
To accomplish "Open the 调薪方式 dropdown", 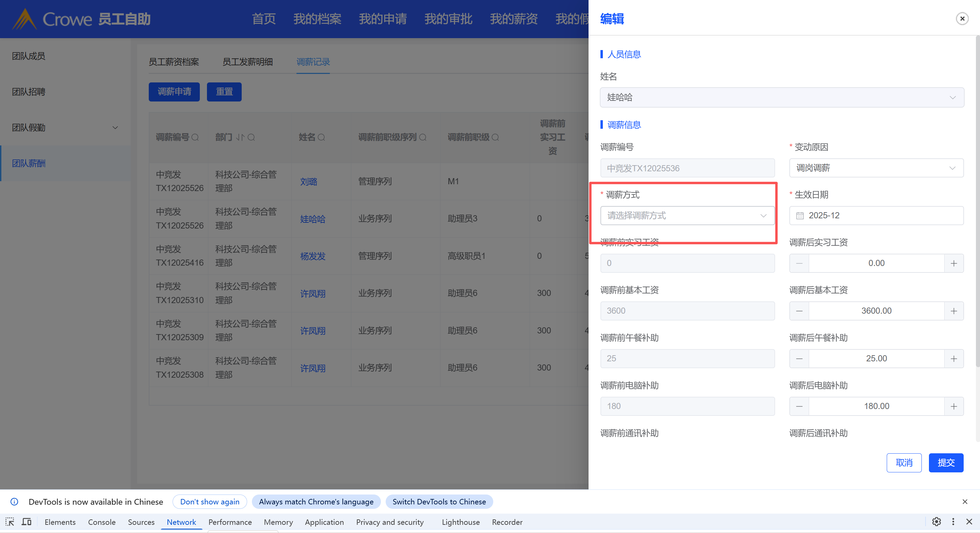I will (x=687, y=216).
